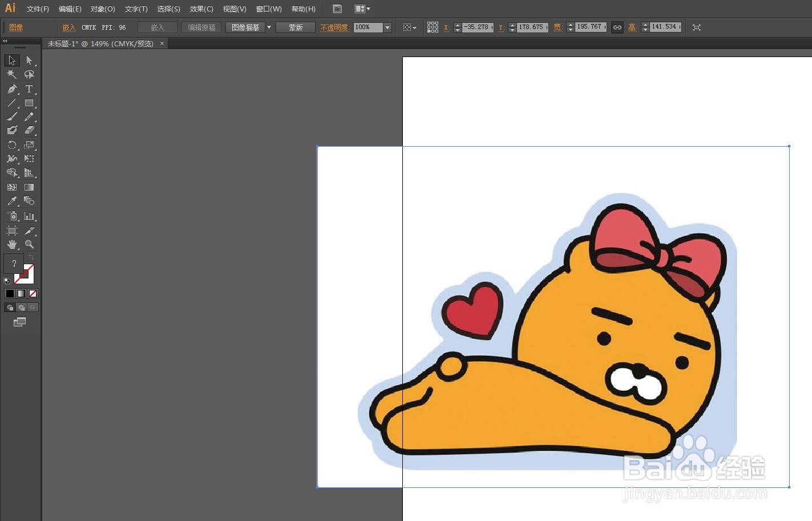The width and height of the screenshot is (812, 521).
Task: Select the Eyedropper tool
Action: (x=12, y=201)
